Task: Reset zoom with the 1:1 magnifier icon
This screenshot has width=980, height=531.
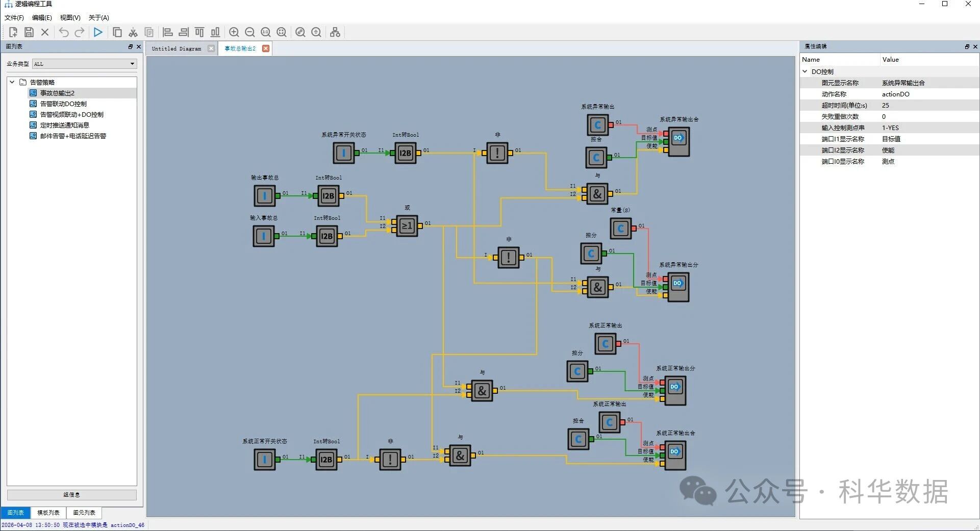Action: tap(265, 32)
